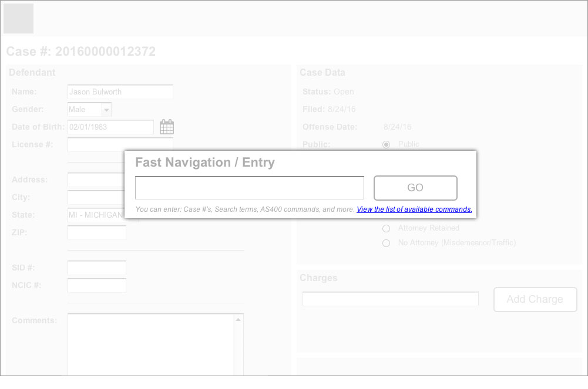
Task: Expand the Gender dropdown
Action: tap(106, 110)
